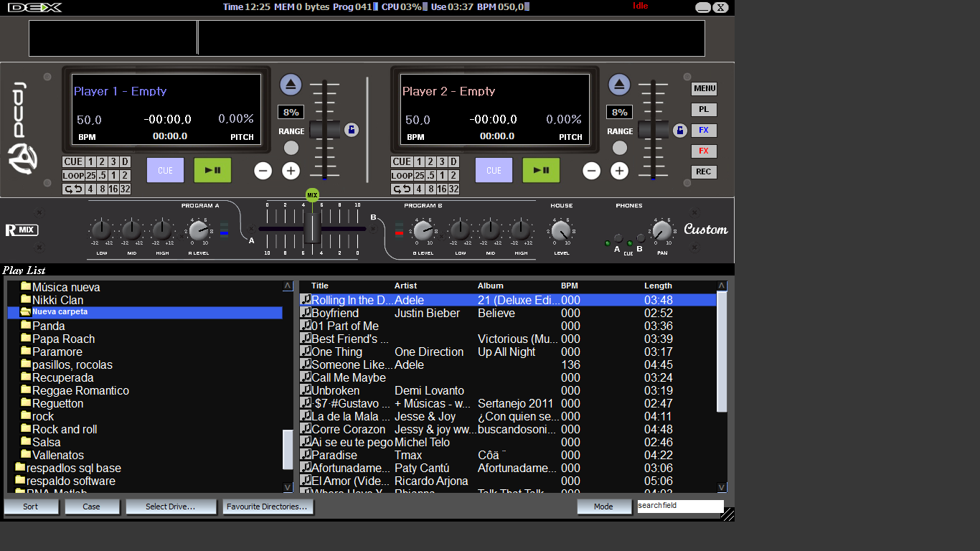Screen dimensions: 980x551
Task: Click the REC record icon
Action: pyautogui.click(x=704, y=171)
